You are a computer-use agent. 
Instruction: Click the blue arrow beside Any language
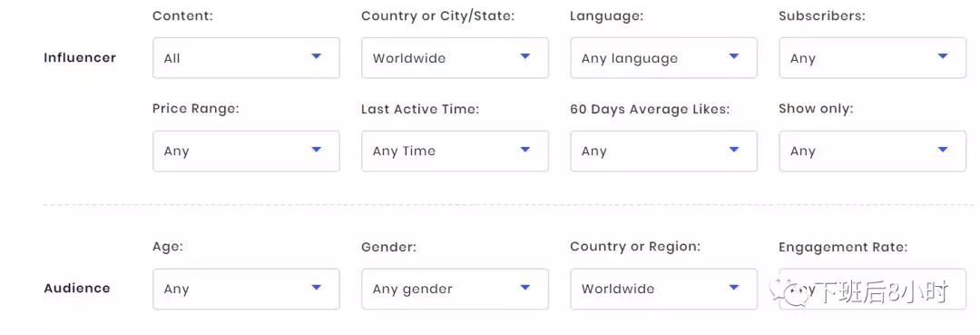(734, 56)
